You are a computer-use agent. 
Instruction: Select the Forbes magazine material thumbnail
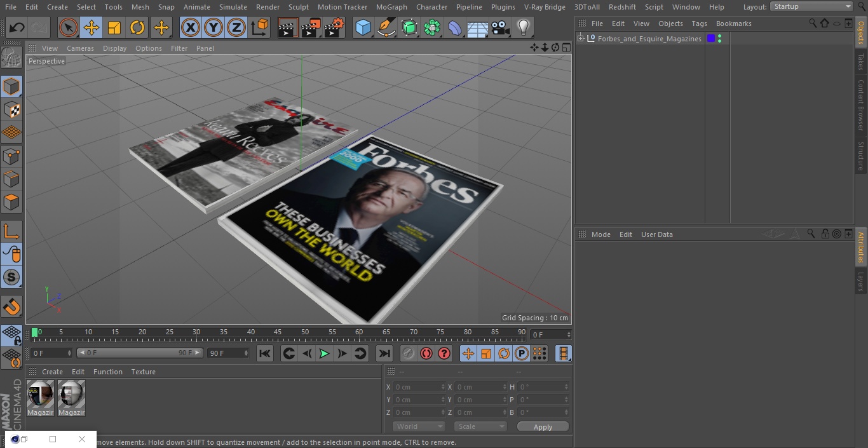(x=40, y=398)
